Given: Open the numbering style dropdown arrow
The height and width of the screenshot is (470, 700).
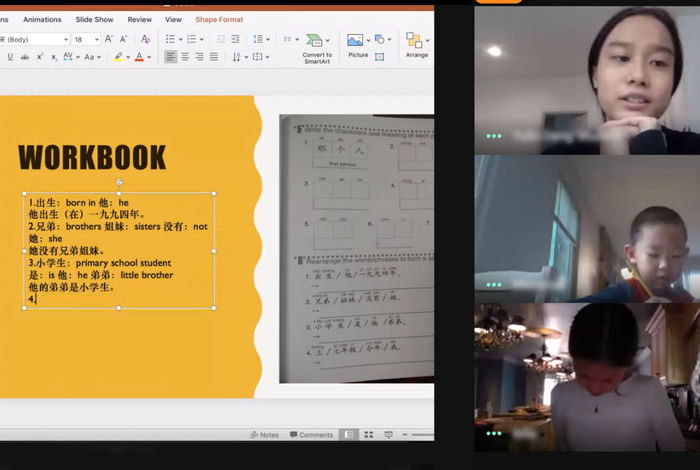Looking at the screenshot, I should point(202,39).
